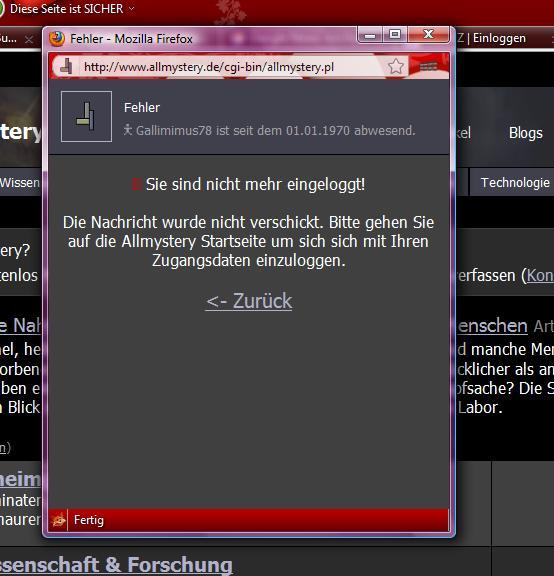The height and width of the screenshot is (576, 554).
Task: Click the '<- Zurück' link
Action: coord(249,301)
